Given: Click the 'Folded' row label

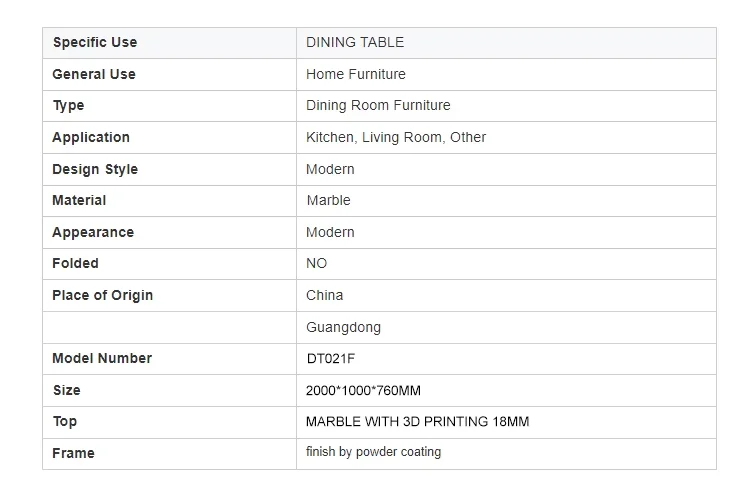Looking at the screenshot, I should tap(76, 263).
